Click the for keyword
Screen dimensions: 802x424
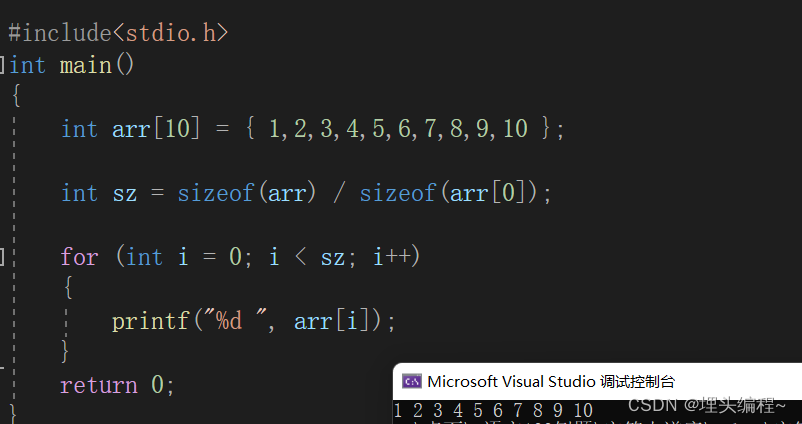(x=79, y=256)
